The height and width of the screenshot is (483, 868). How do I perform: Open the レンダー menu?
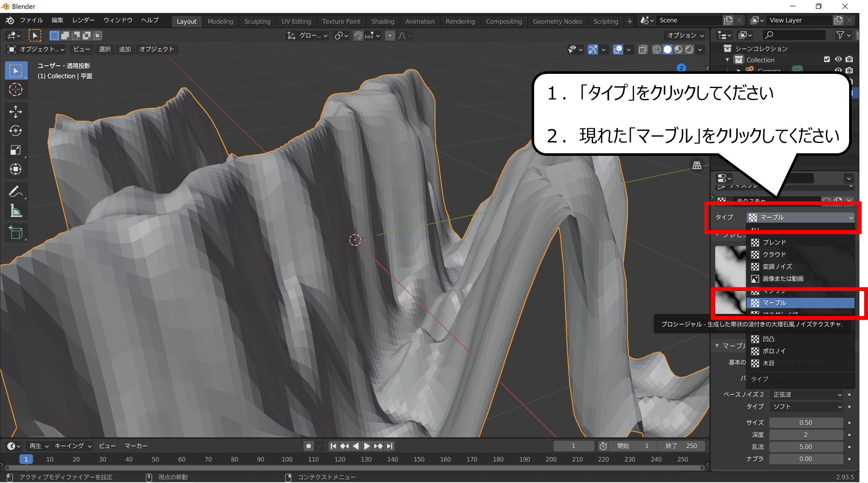tap(83, 20)
